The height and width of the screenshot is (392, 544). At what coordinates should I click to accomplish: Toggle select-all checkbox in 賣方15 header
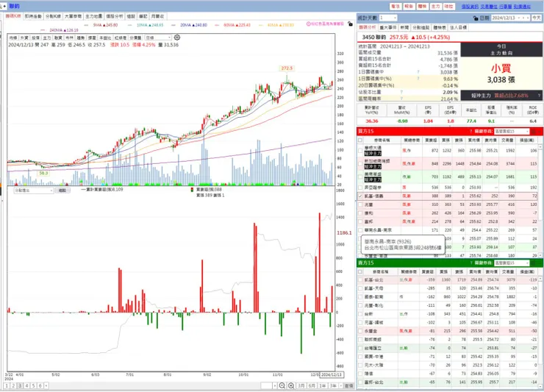click(x=360, y=272)
